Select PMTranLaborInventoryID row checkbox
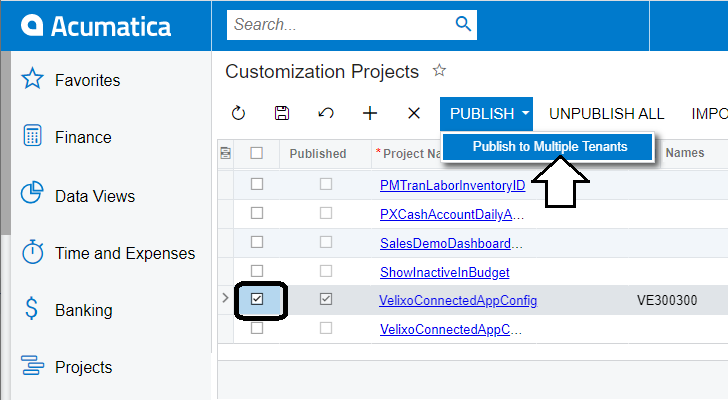This screenshot has width=728, height=400. (x=257, y=184)
